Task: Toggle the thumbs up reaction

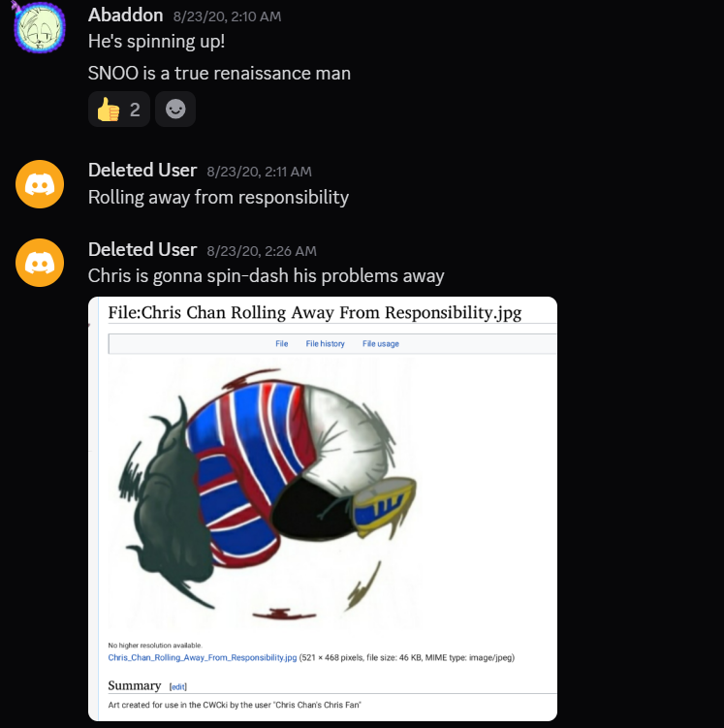Action: pyautogui.click(x=119, y=110)
